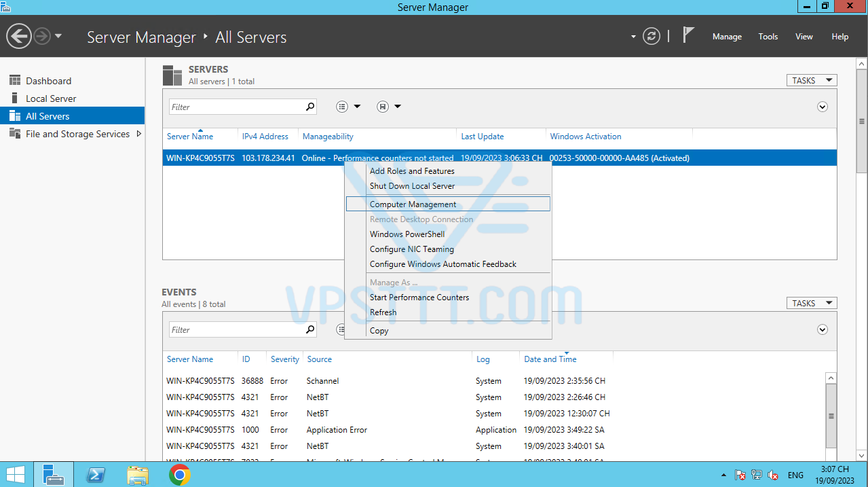This screenshot has width=868, height=487.
Task: Collapse the Servers filter section chevron
Action: click(823, 107)
